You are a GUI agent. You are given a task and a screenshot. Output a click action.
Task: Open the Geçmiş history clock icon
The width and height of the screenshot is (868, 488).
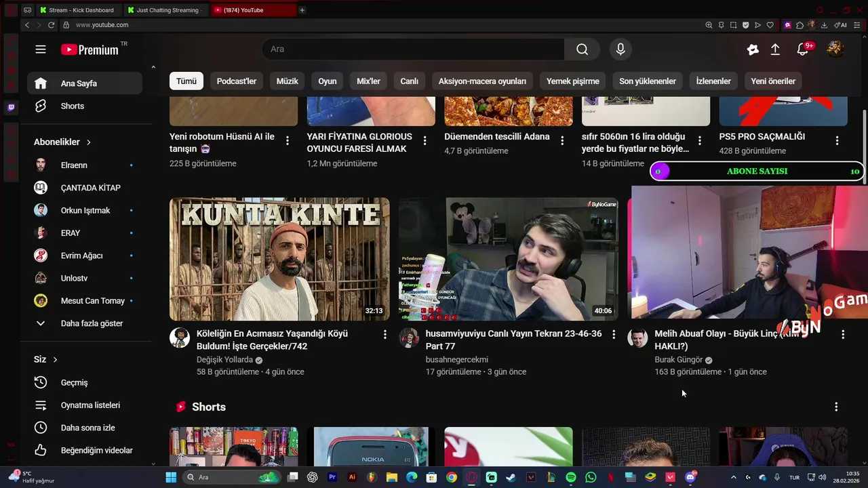(41, 382)
